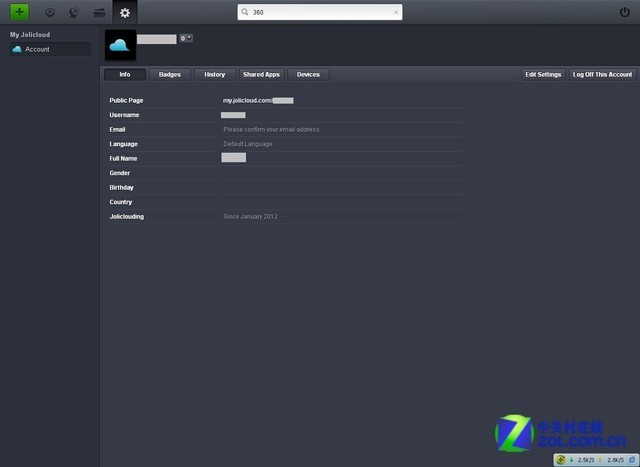
Task: Click the Edit Settings button
Action: click(543, 75)
